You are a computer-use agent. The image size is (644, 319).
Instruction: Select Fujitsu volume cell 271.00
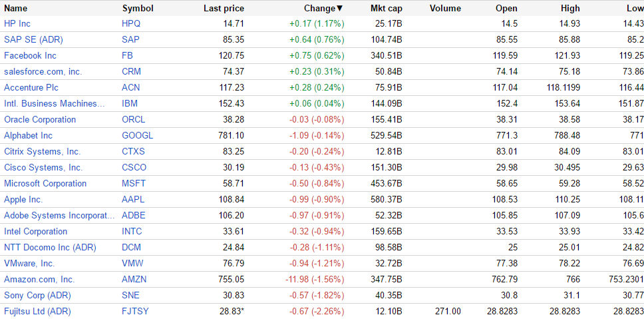[448, 311]
